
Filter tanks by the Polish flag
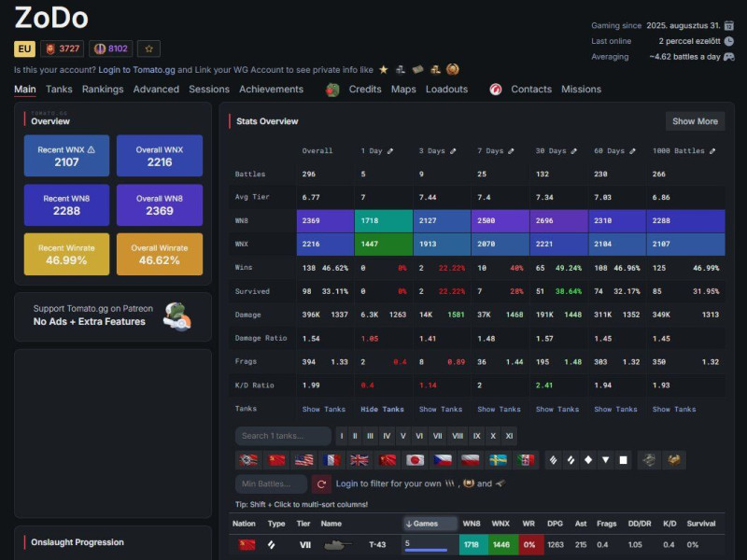[x=471, y=460]
